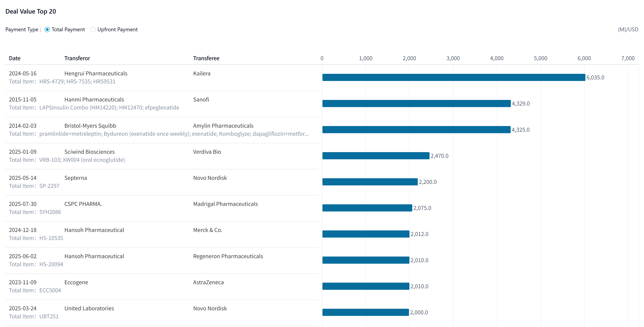The width and height of the screenshot is (644, 327).
Task: Click the truncated pramlintide+metreleptin item text
Action: (x=174, y=134)
